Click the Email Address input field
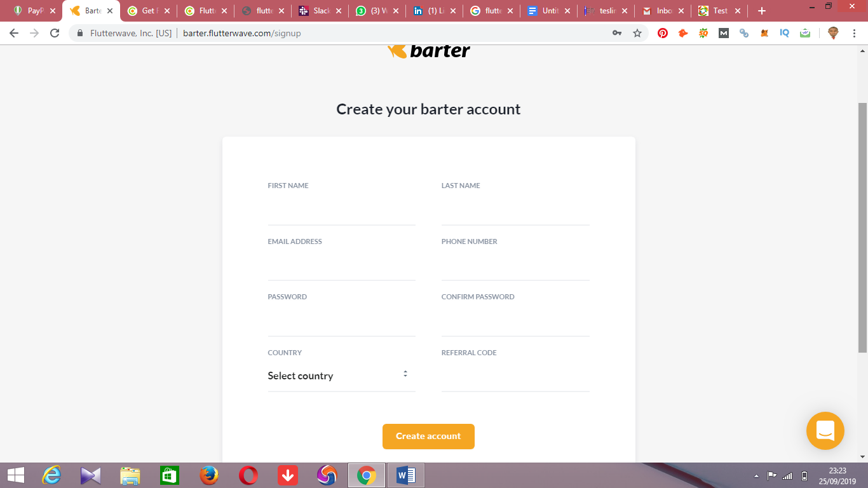The height and width of the screenshot is (488, 868). coord(341,266)
